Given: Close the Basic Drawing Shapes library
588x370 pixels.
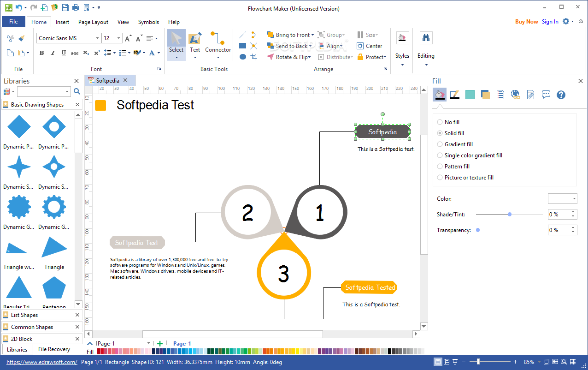Looking at the screenshot, I should click(77, 105).
